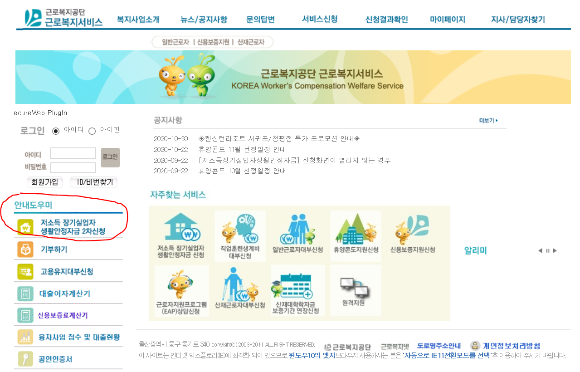
Task: Click inside the 비밀번호 input field
Action: [x=73, y=168]
